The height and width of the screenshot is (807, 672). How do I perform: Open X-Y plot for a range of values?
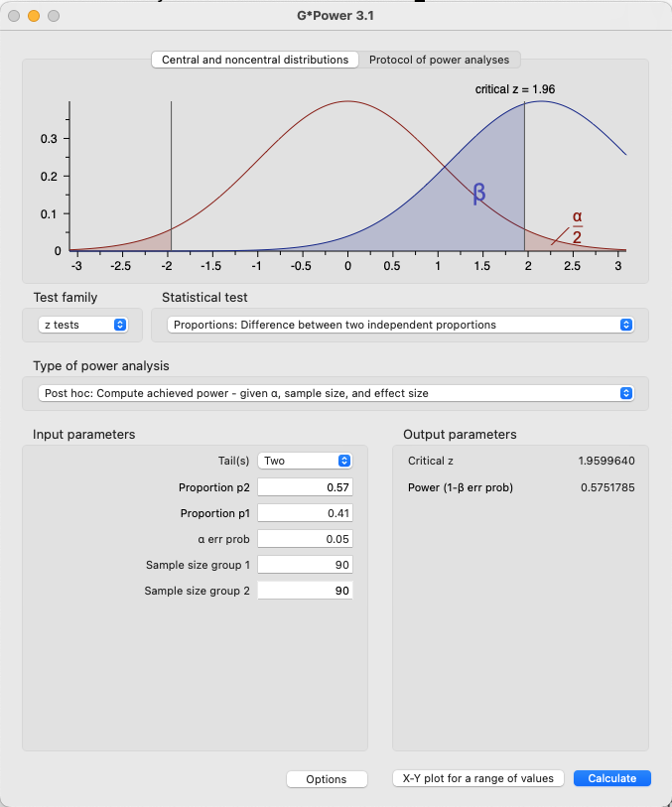click(x=478, y=778)
